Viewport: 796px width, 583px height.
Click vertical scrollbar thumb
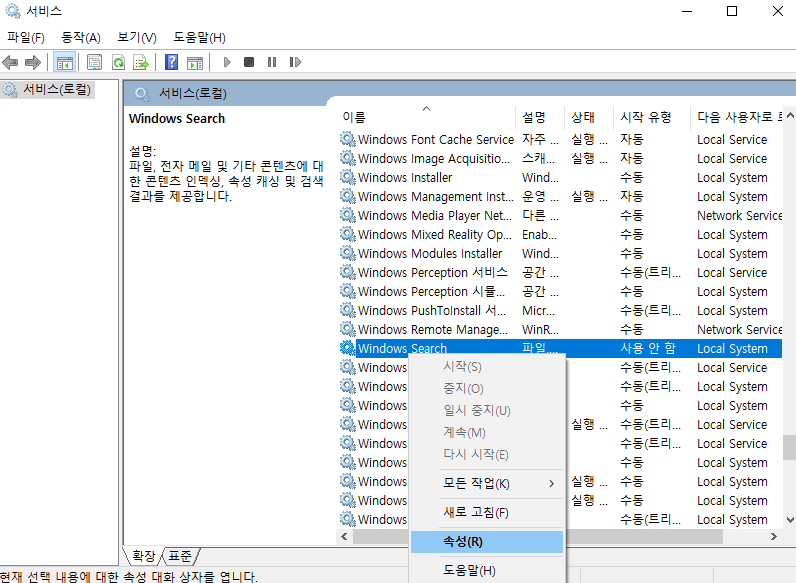[x=790, y=447]
